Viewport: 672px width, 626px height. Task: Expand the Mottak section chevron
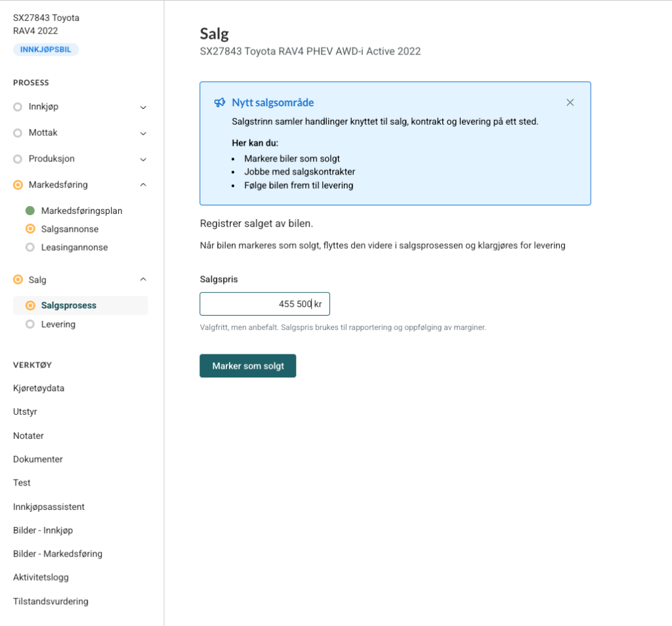pos(143,133)
